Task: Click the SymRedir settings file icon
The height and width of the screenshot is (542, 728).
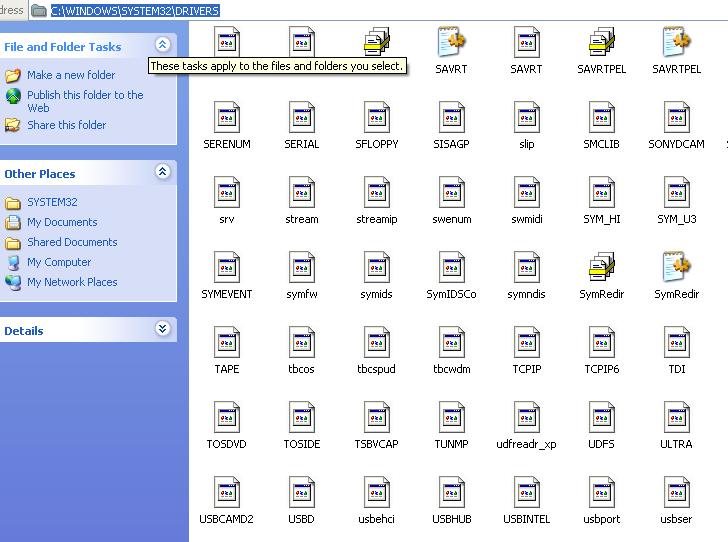Action: coord(676,268)
